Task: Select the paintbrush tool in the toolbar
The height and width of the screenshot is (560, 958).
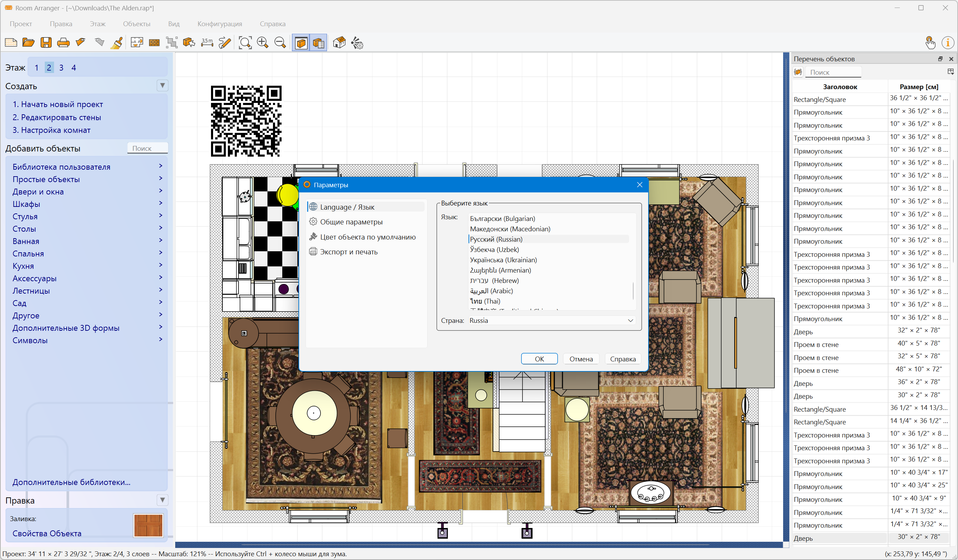Action: point(117,43)
